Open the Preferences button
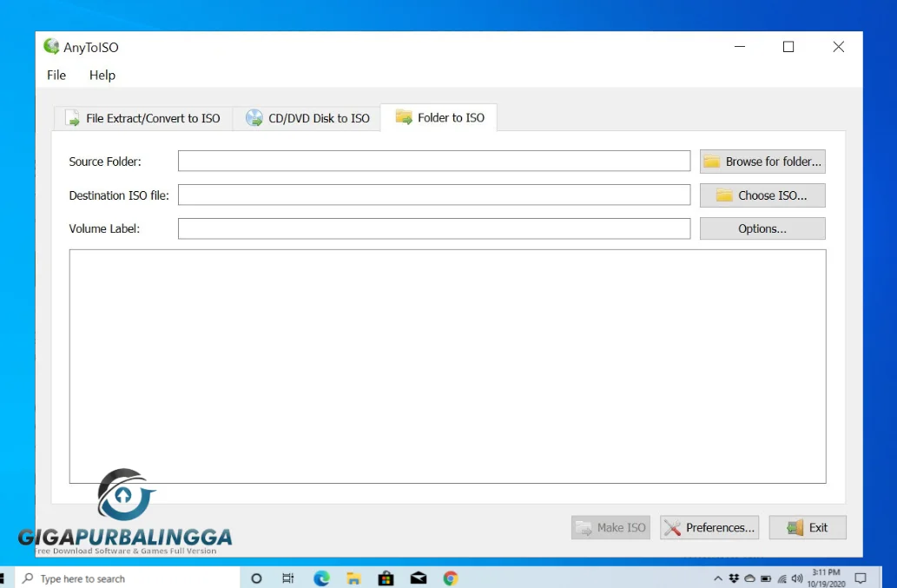 tap(709, 527)
